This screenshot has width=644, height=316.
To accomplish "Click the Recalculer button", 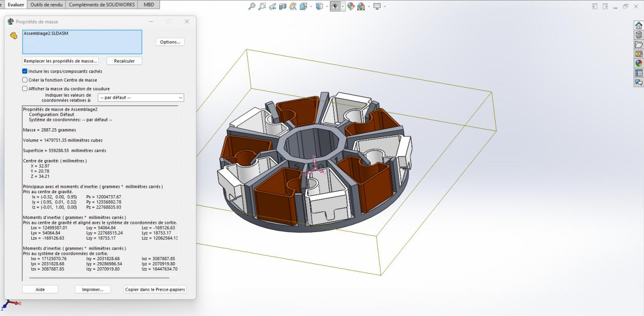I will [x=124, y=61].
